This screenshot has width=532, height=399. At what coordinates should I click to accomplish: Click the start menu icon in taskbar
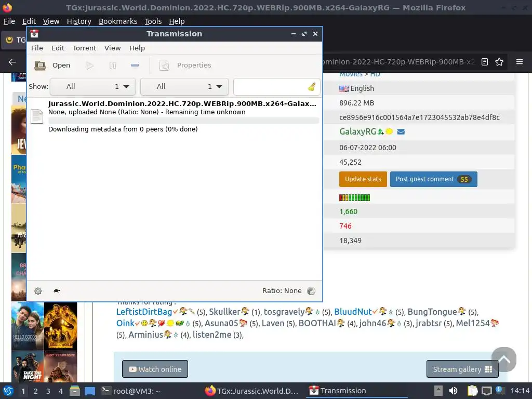click(8, 391)
